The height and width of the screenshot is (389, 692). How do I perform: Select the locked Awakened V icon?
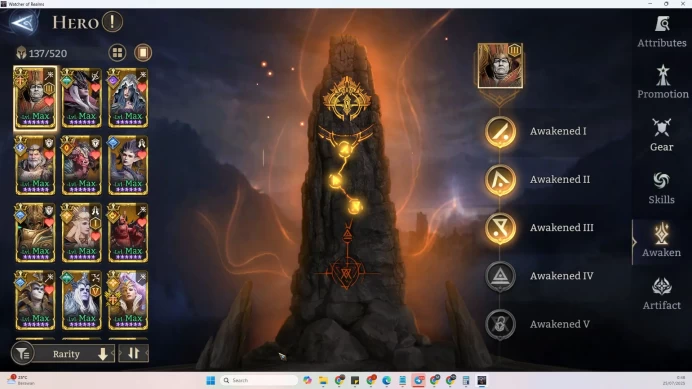(x=500, y=325)
